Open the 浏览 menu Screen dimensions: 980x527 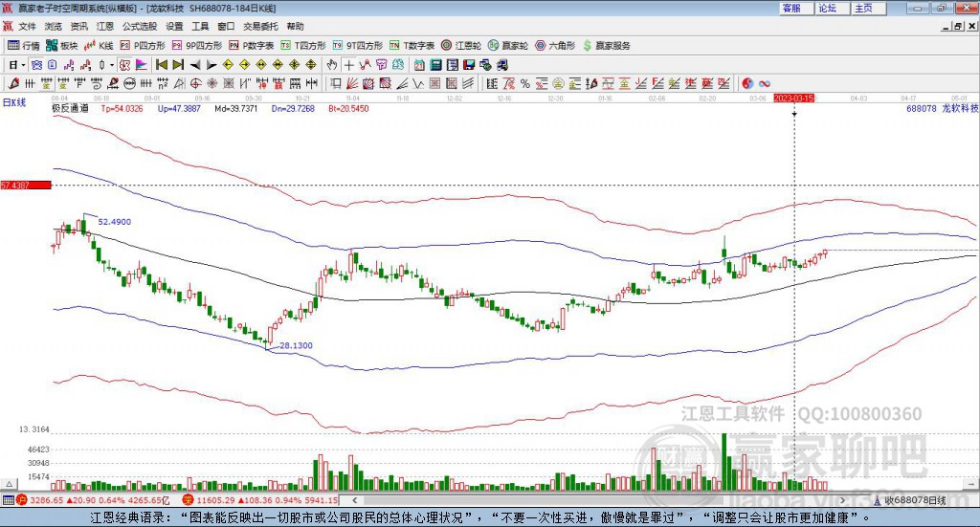[x=54, y=26]
